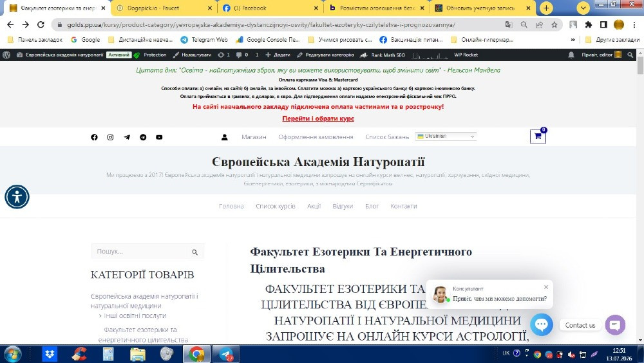This screenshot has width=644, height=363.
Task: Open the Chrome extensions puzzle icon
Action: pos(589,24)
